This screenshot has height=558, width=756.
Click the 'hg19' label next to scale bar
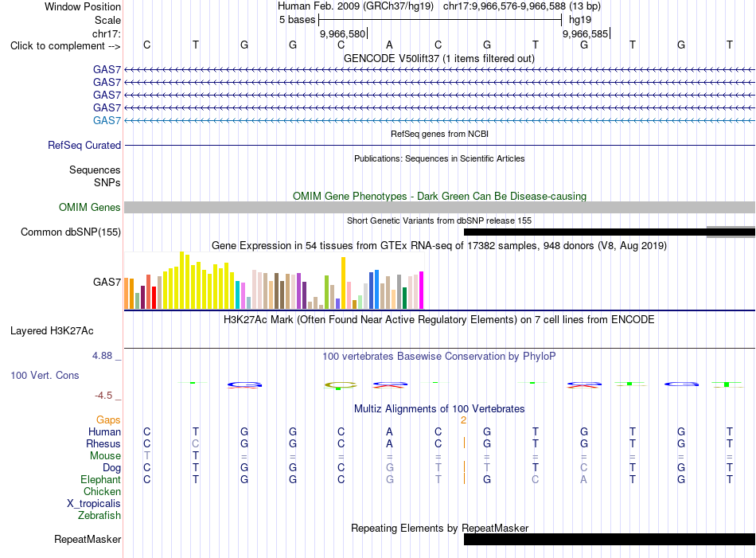coord(580,20)
